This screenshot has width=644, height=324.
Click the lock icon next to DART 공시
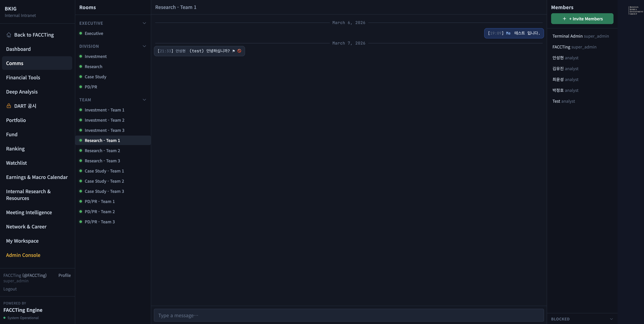click(x=9, y=106)
